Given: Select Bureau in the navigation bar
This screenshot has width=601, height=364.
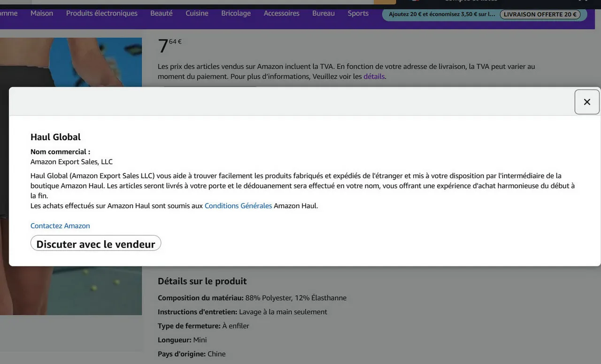Looking at the screenshot, I should [324, 13].
